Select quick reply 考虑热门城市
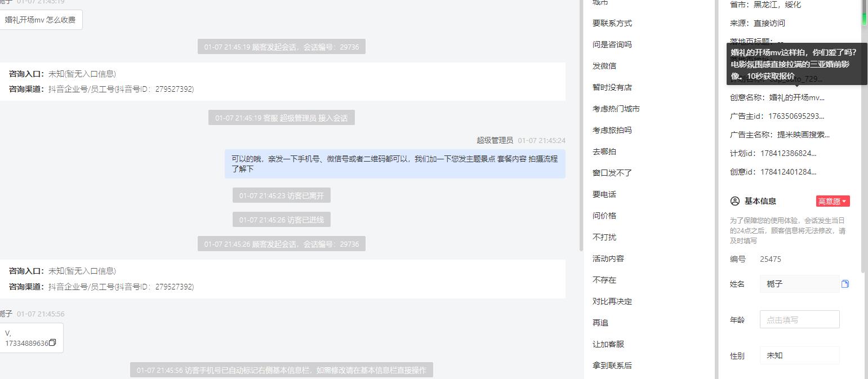This screenshot has width=868, height=379. click(616, 109)
